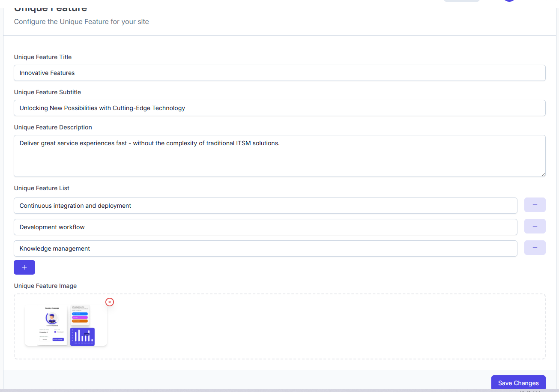
Task: Remove the Continuous integration and deployment item
Action: click(535, 205)
